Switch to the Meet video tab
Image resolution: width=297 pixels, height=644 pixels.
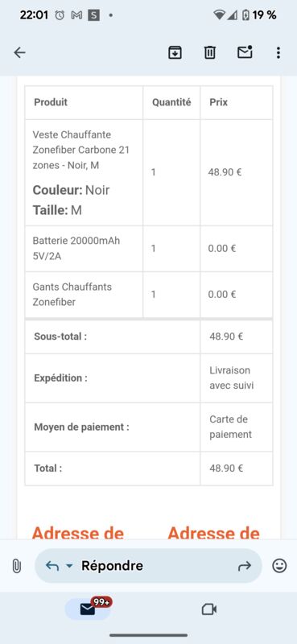(209, 609)
